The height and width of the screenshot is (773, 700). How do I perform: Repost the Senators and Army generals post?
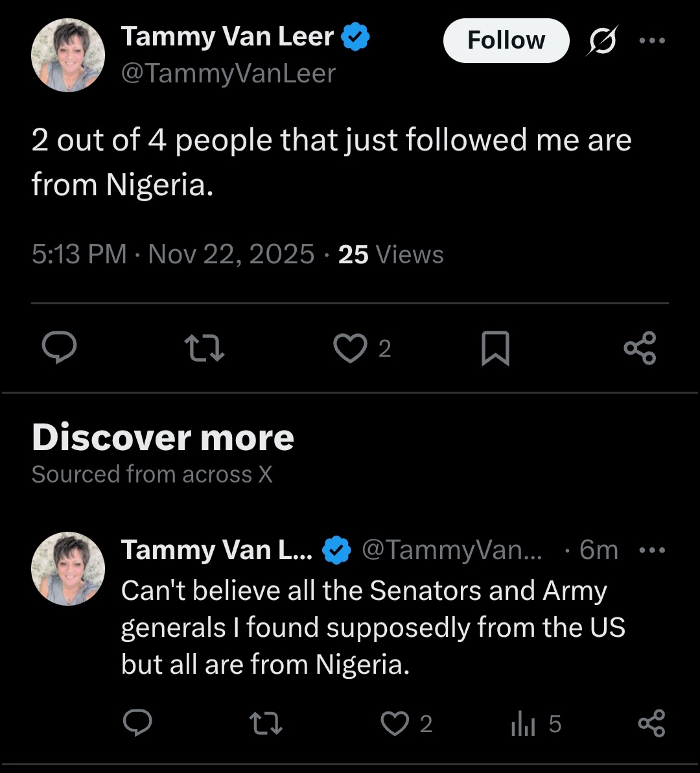click(x=266, y=723)
